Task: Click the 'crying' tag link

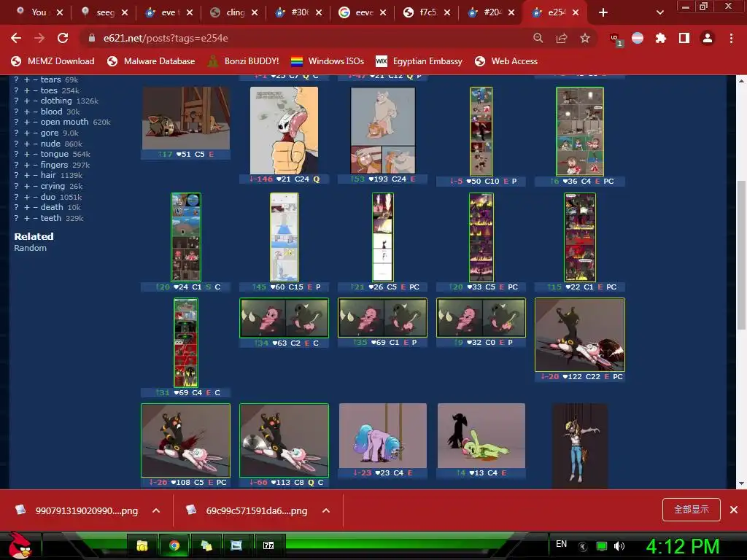Action: point(53,186)
